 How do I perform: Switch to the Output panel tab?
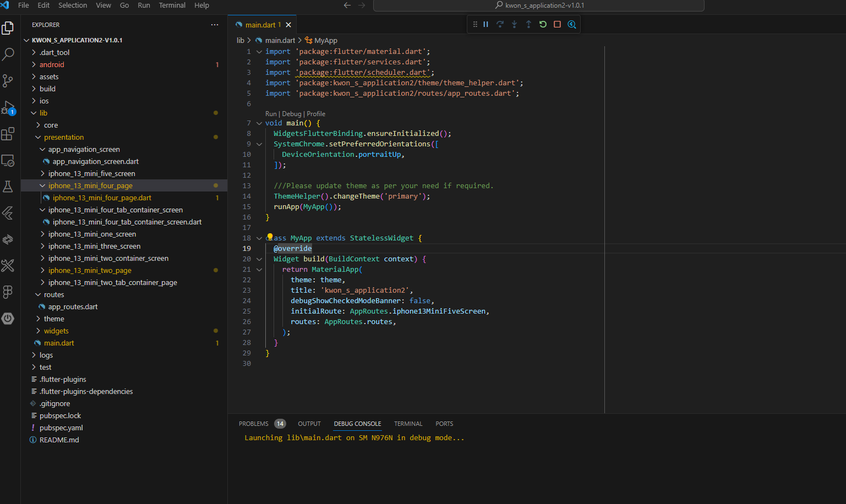[309, 424]
